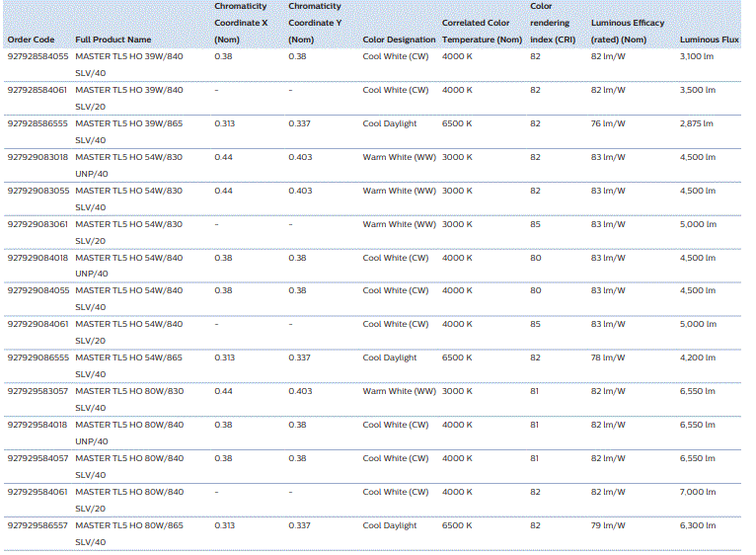Click the Order Code column header
This screenshot has width=756, height=555.
pyautogui.click(x=31, y=40)
